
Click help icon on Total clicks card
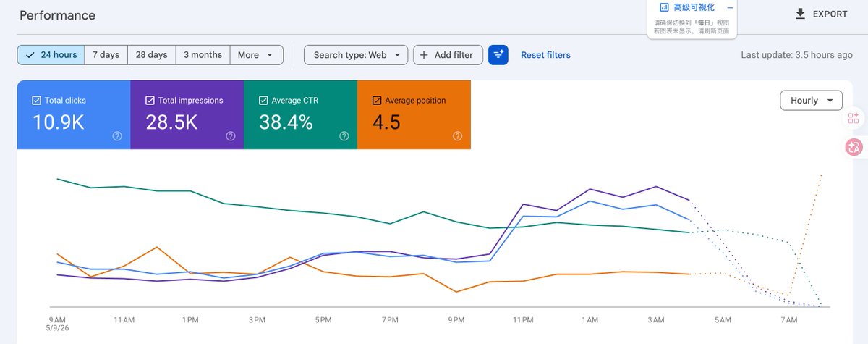117,135
